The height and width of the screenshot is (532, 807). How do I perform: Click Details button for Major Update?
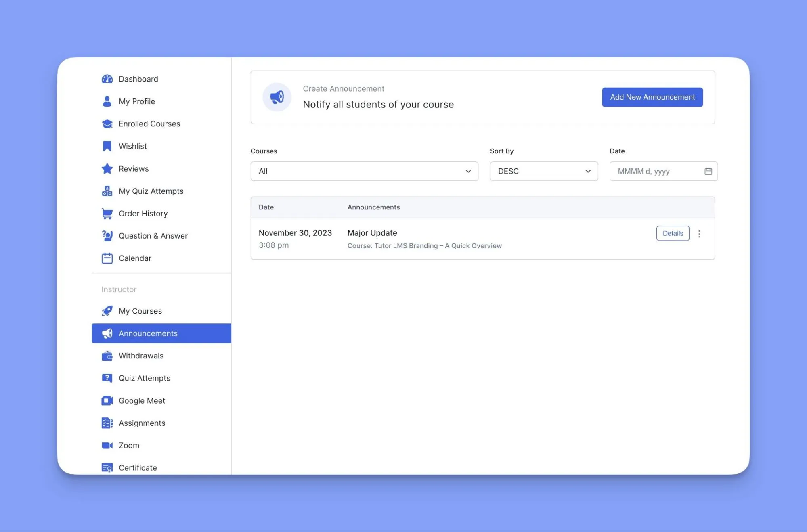[672, 233]
